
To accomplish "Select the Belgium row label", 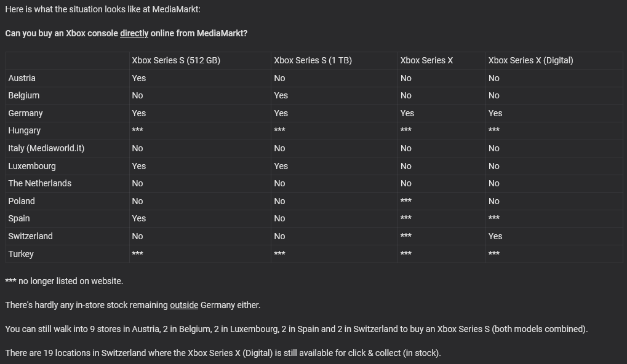I will click(24, 95).
